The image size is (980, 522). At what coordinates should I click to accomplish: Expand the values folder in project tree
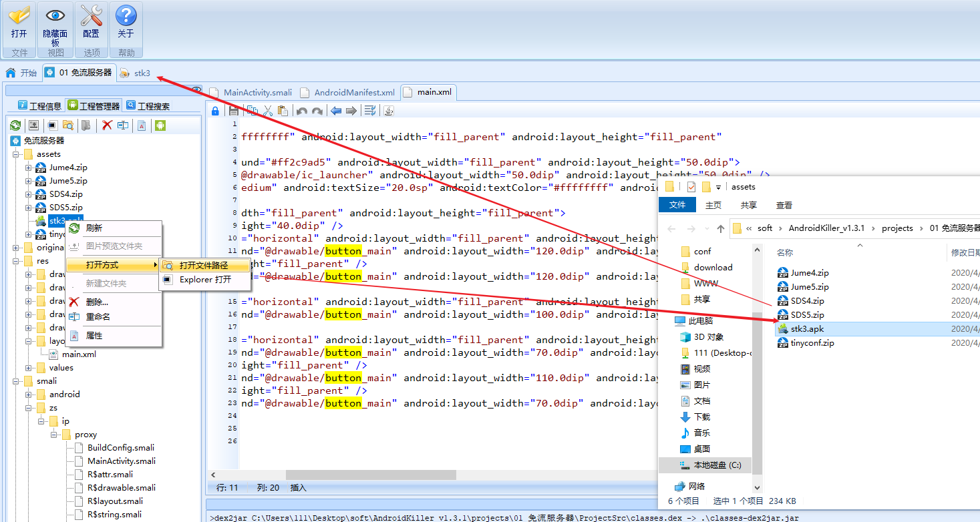tap(29, 368)
